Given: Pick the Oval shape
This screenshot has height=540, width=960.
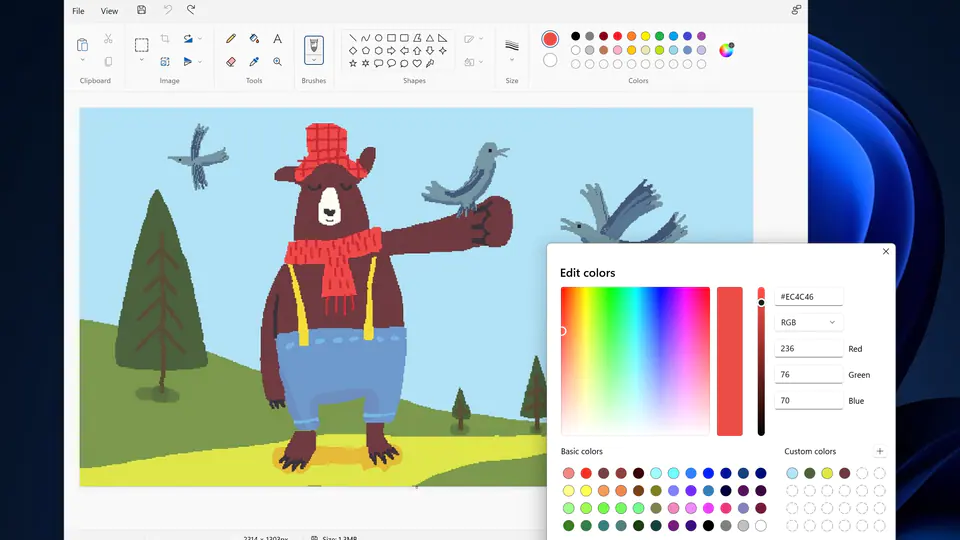Looking at the screenshot, I should pyautogui.click(x=378, y=38).
